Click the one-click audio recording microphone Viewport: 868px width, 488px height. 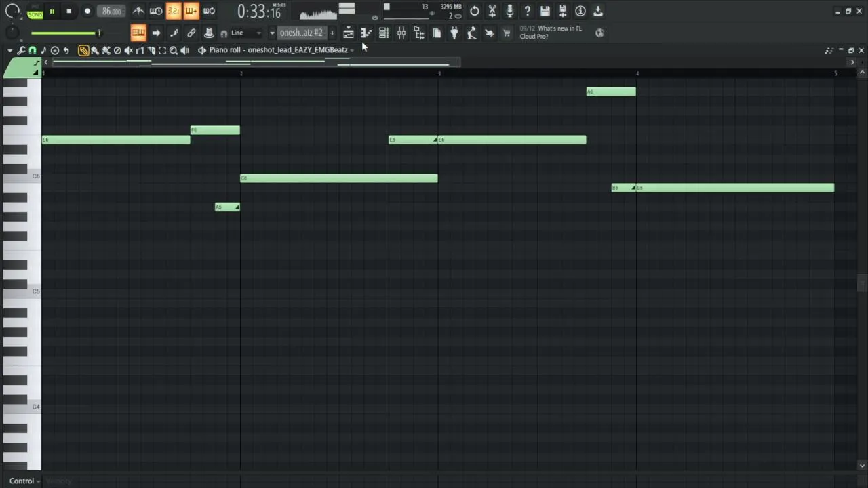pos(509,11)
